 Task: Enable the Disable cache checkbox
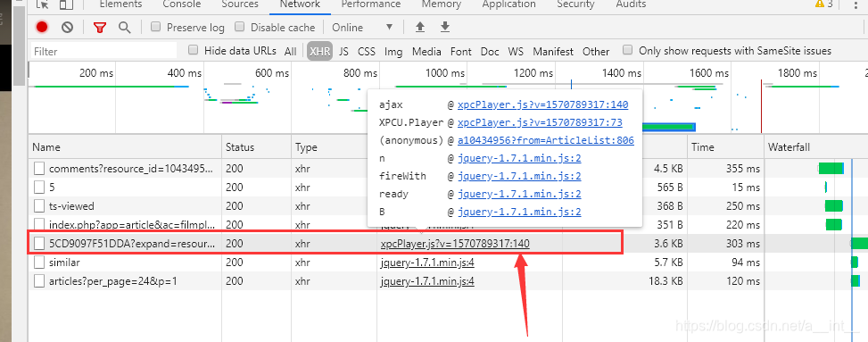(240, 27)
